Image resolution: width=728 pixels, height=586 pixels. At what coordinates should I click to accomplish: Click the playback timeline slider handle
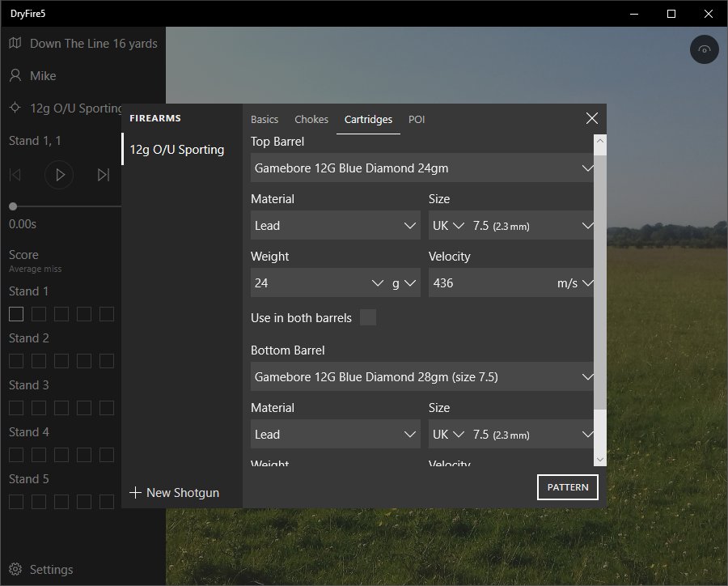click(13, 206)
